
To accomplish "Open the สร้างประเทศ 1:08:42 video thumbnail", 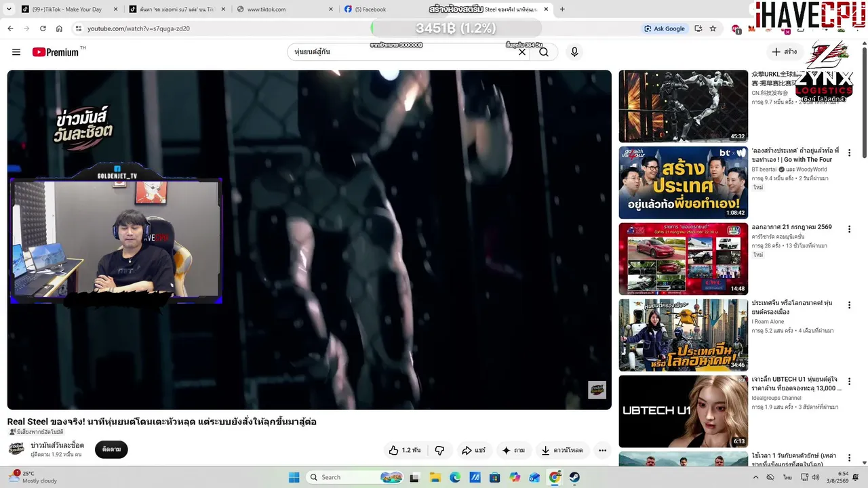I will tap(683, 182).
